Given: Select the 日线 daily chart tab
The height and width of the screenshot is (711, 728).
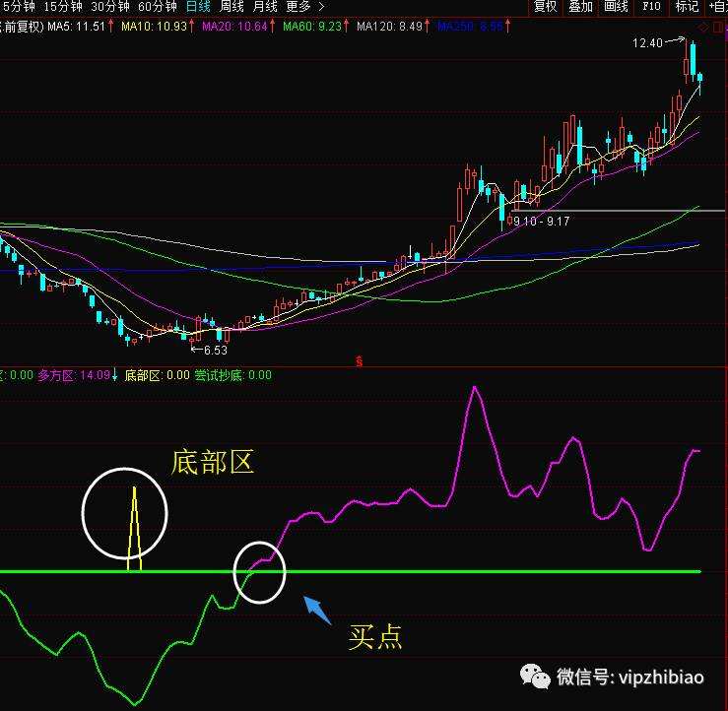Looking at the screenshot, I should tap(199, 7).
